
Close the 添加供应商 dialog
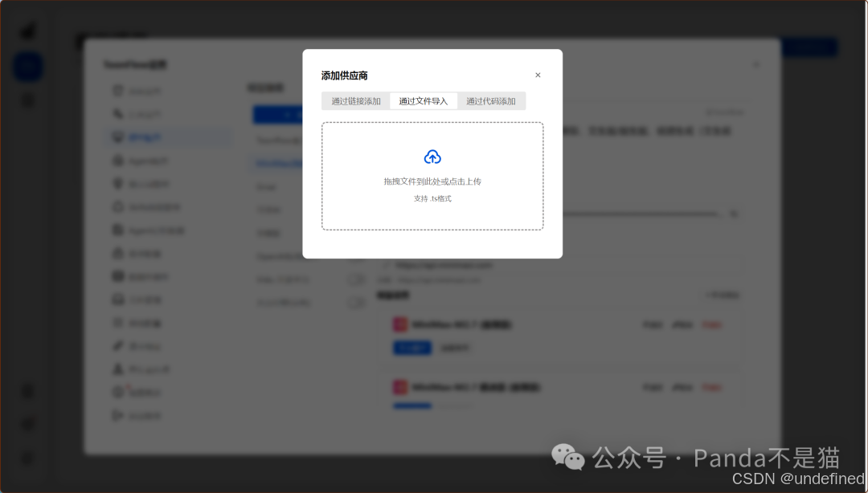tap(538, 75)
